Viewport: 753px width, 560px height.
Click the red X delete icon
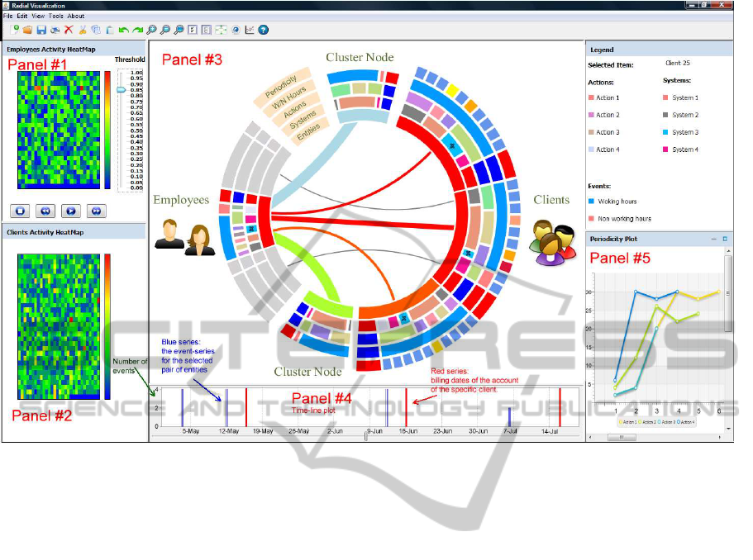click(69, 30)
